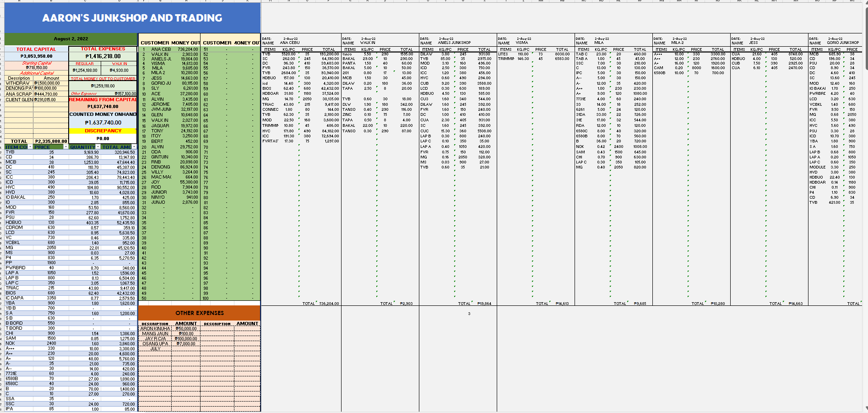The image size is (868, 413).
Task: Select the ₱0.00 discrepancy value cell
Action: [x=103, y=138]
